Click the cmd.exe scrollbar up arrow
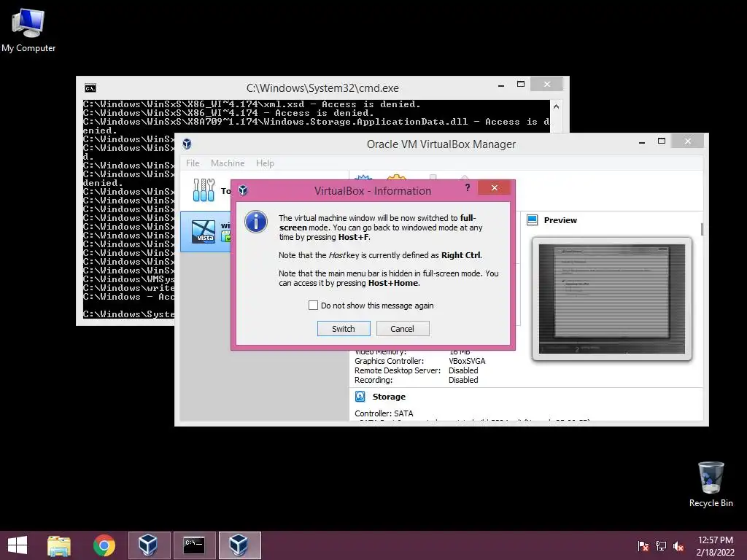The width and height of the screenshot is (747, 560). pyautogui.click(x=556, y=106)
